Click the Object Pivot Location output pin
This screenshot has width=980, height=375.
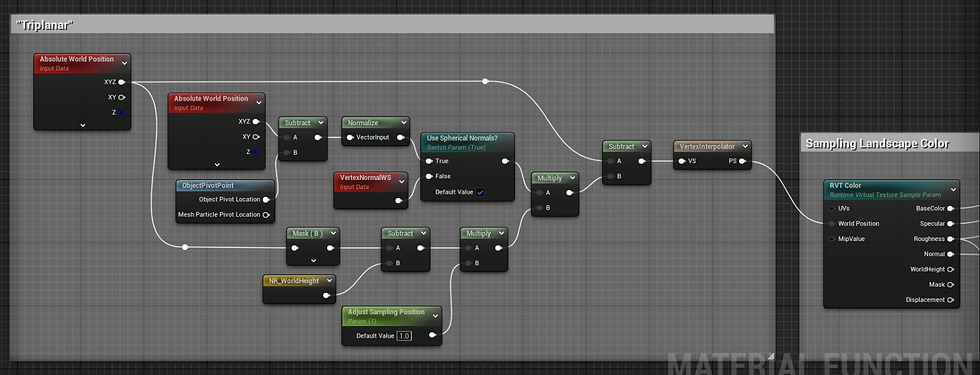(x=266, y=200)
